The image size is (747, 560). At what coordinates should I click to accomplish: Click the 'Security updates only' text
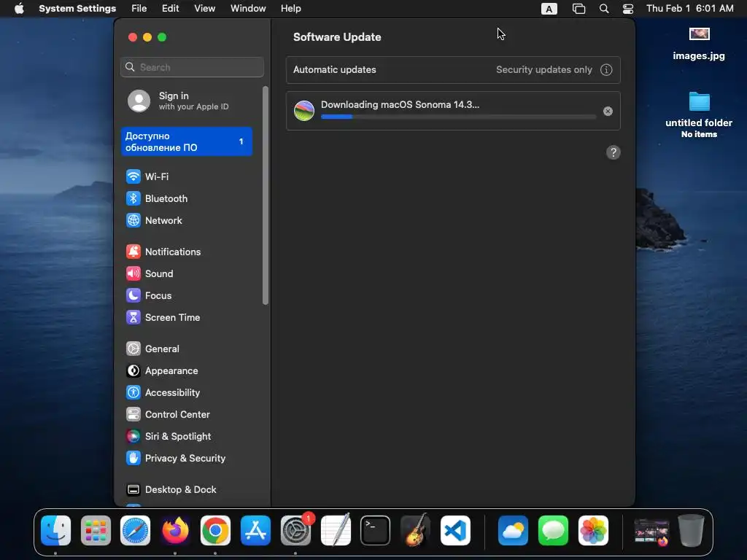(544, 70)
